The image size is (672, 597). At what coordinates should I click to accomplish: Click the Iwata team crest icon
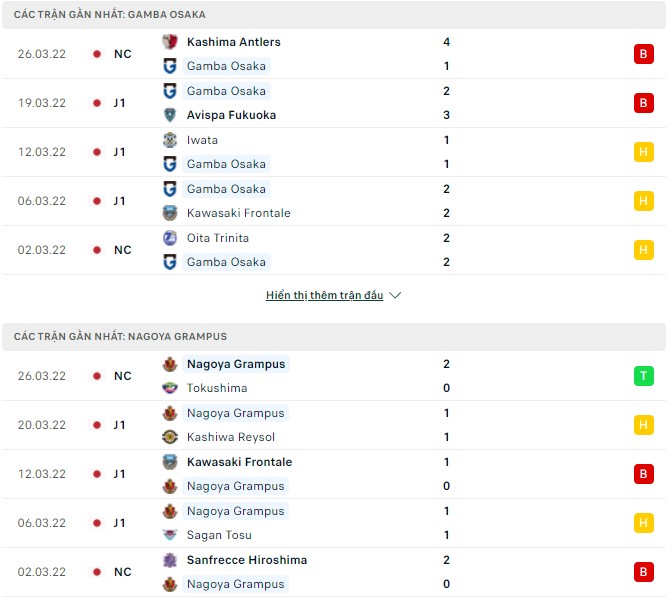pyautogui.click(x=170, y=140)
